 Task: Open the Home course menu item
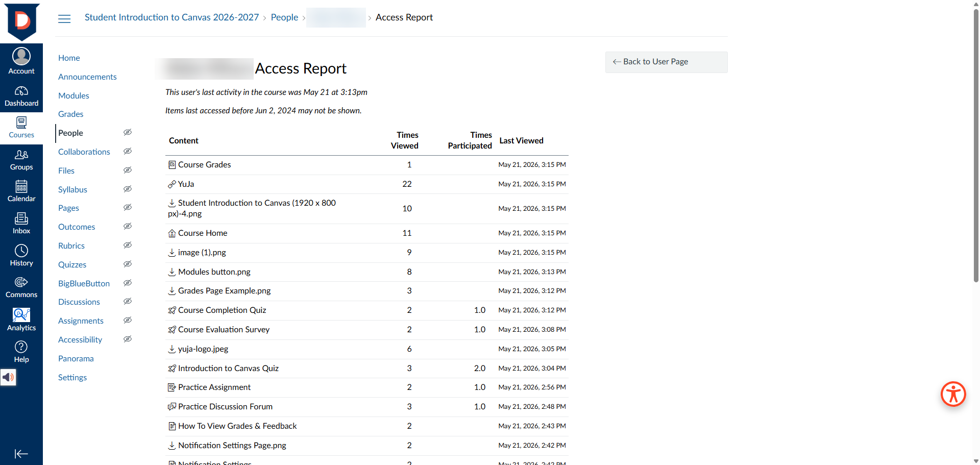[69, 58]
